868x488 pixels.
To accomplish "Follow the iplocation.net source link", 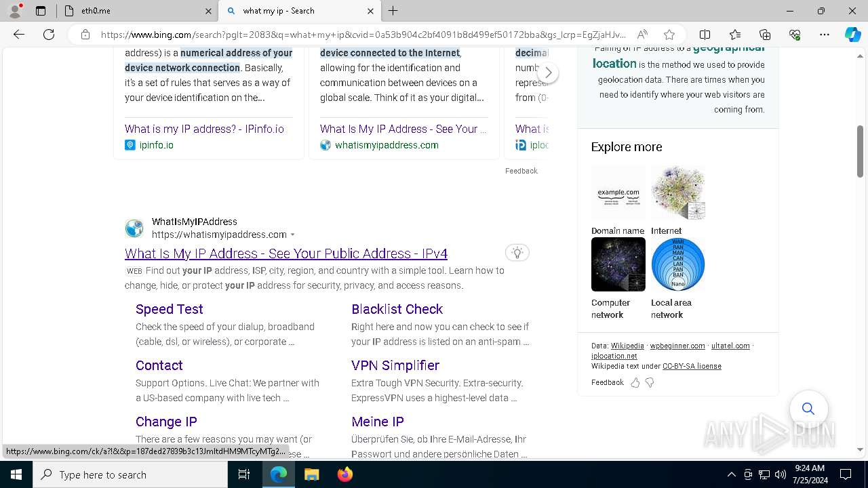I will coord(614,356).
